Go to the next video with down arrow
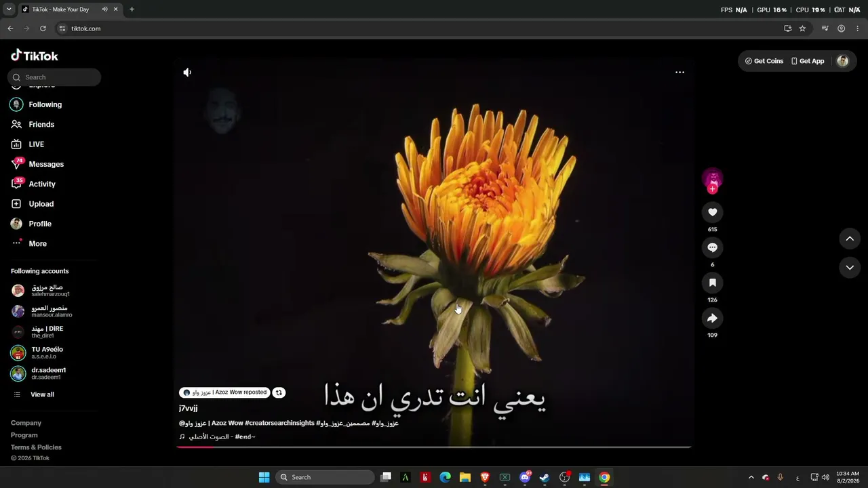Viewport: 868px width, 488px height. [x=850, y=268]
